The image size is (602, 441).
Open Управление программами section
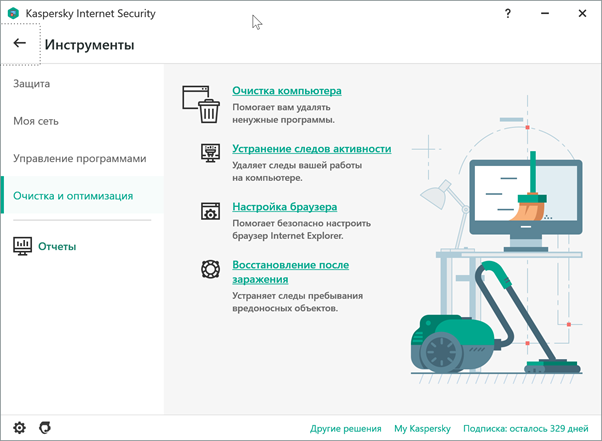pos(80,159)
